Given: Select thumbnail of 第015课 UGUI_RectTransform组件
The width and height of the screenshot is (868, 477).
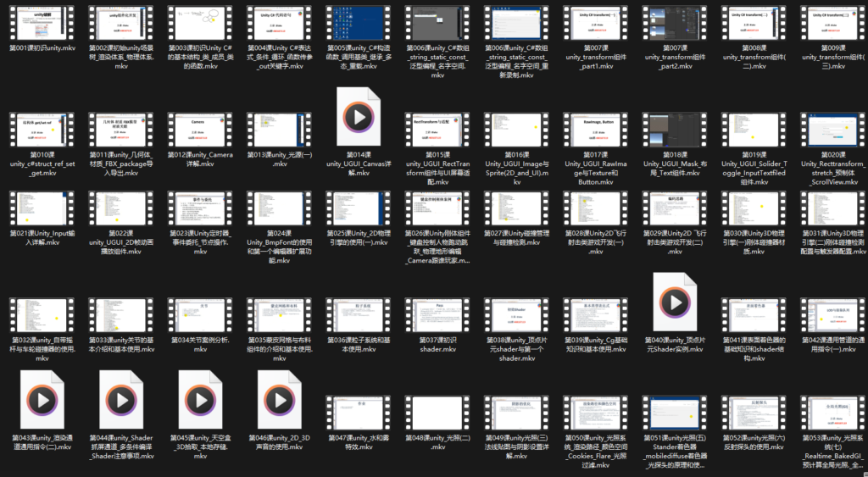Looking at the screenshot, I should point(437,130).
